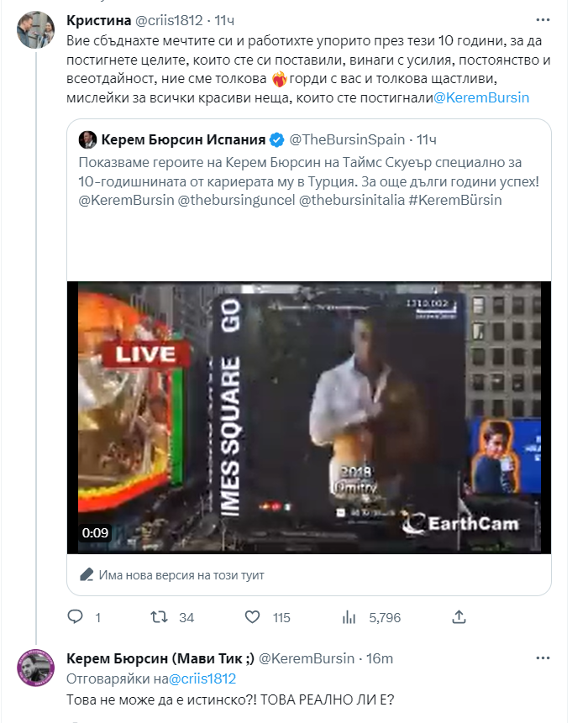Screen dimensions: 588x723
Task: Click "Има нова версия на този туит" notice
Action: tap(181, 575)
